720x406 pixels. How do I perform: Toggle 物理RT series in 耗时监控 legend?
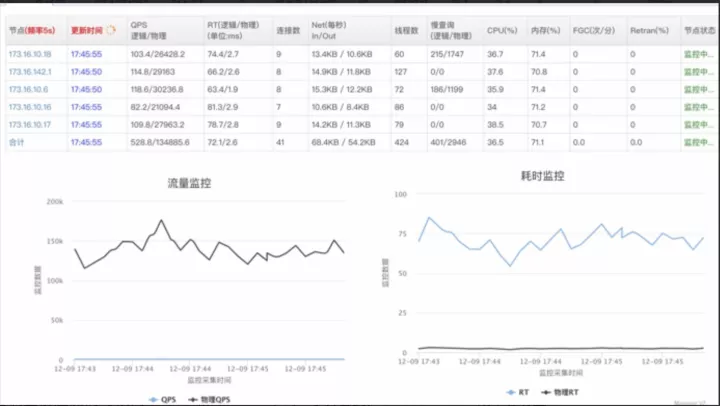(x=560, y=392)
